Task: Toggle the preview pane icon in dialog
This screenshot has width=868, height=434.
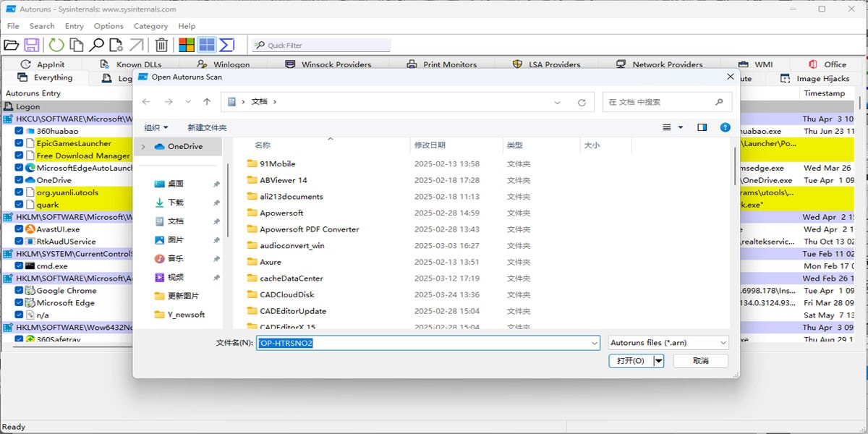Action: coord(702,127)
